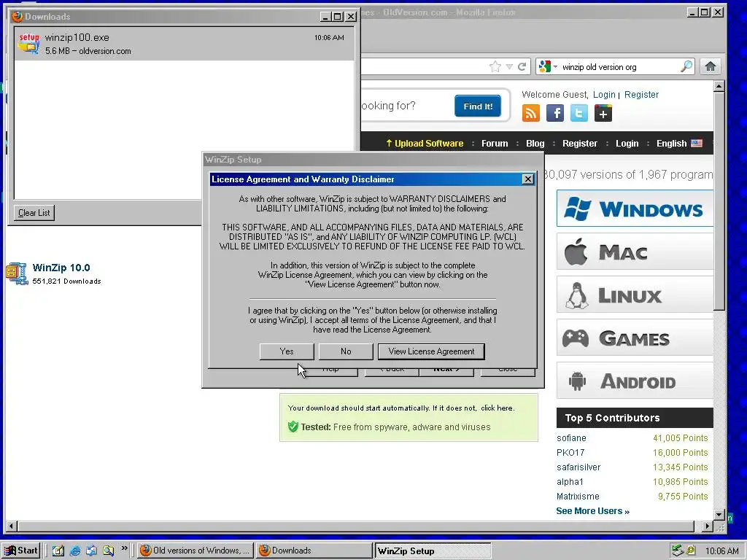Switch to WinZip Setup taskbar button
This screenshot has height=560, width=747.
pos(433,551)
